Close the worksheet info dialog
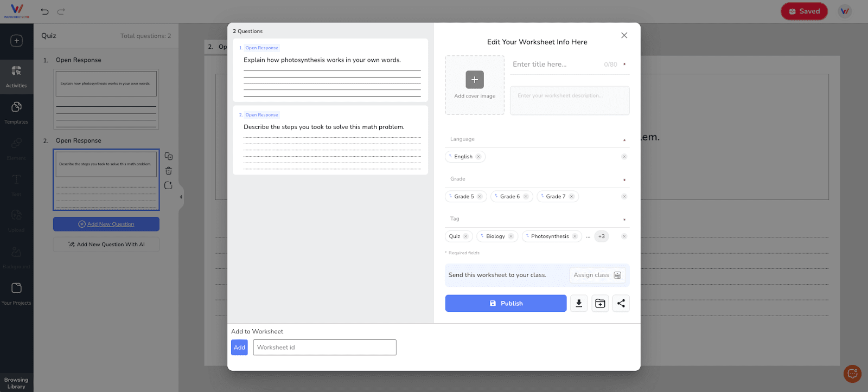Viewport: 868px width, 392px height. coord(624,35)
